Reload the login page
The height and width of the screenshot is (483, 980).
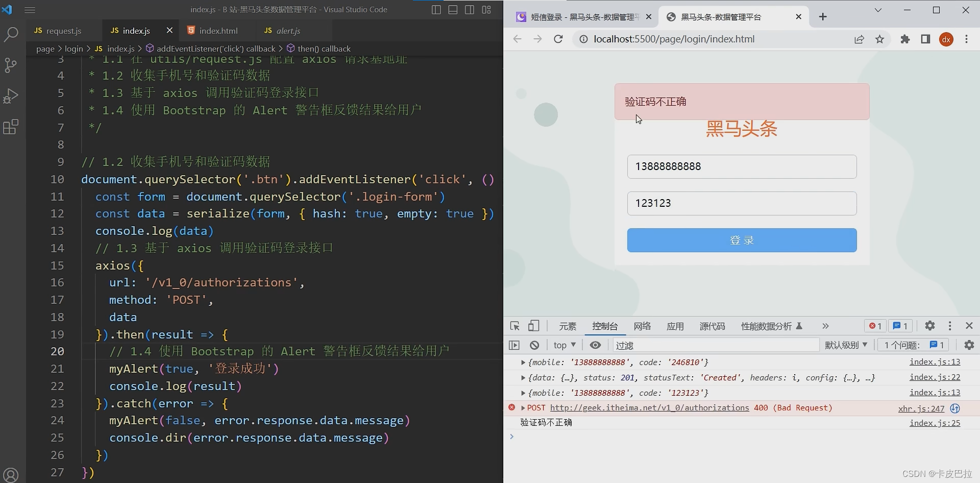pos(558,39)
